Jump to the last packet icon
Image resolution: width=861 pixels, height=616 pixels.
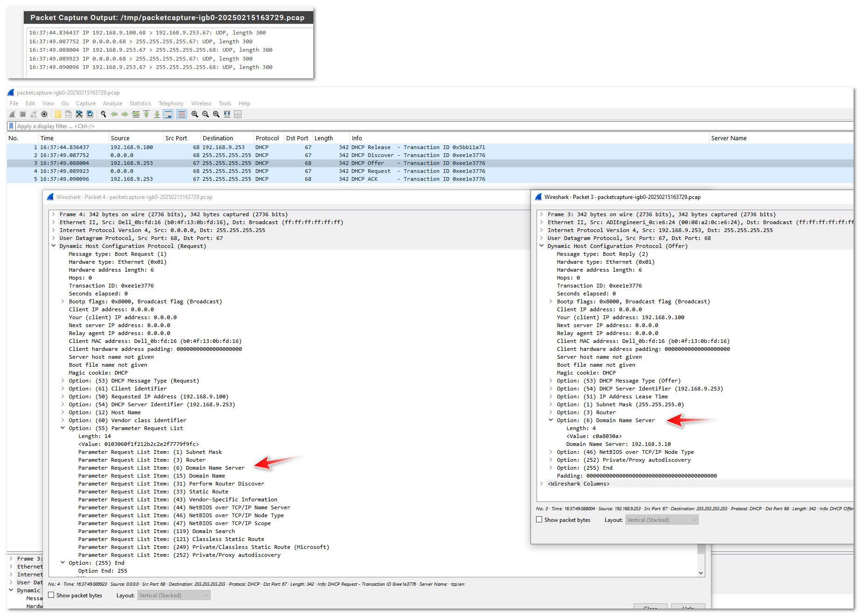coord(157,114)
